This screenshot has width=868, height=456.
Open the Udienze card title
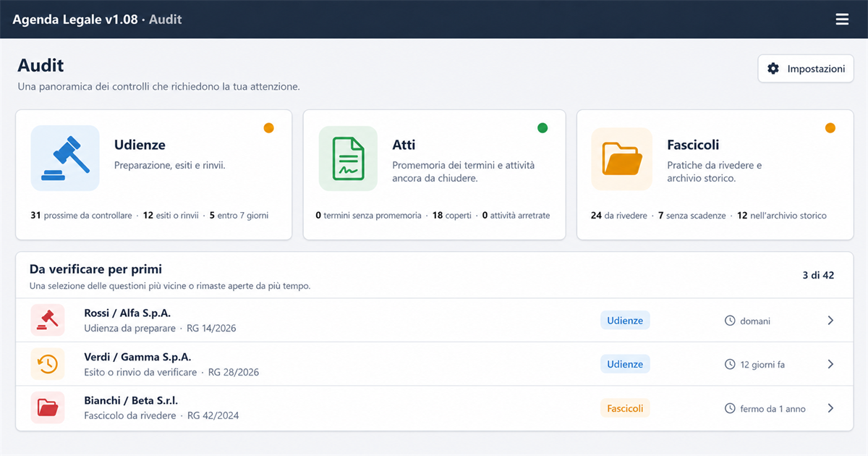pos(140,145)
